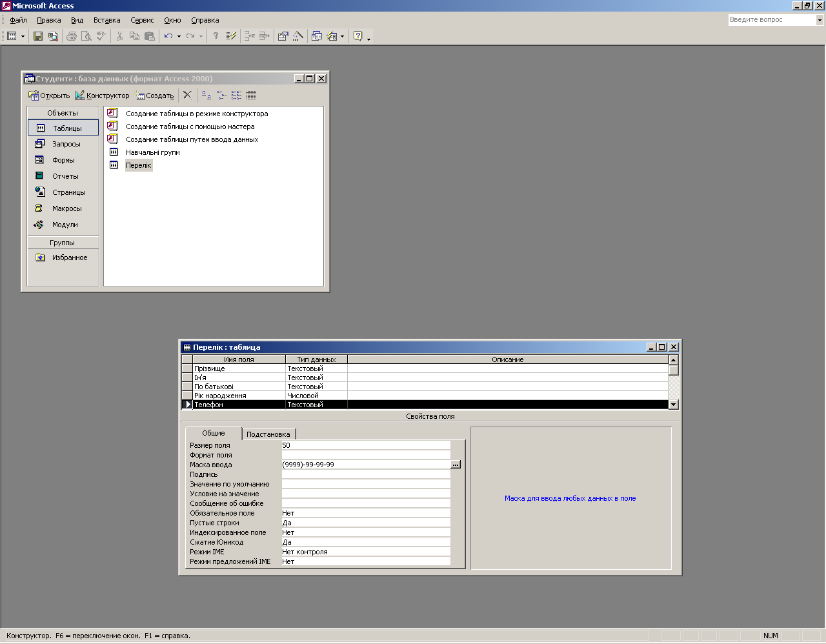The height and width of the screenshot is (644, 826).
Task: Switch to List view icon
Action: pos(236,95)
